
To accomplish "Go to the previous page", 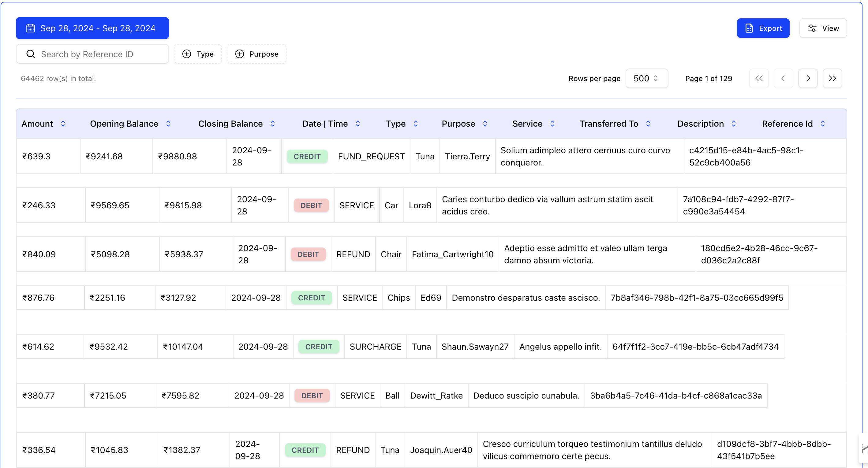I will [784, 78].
